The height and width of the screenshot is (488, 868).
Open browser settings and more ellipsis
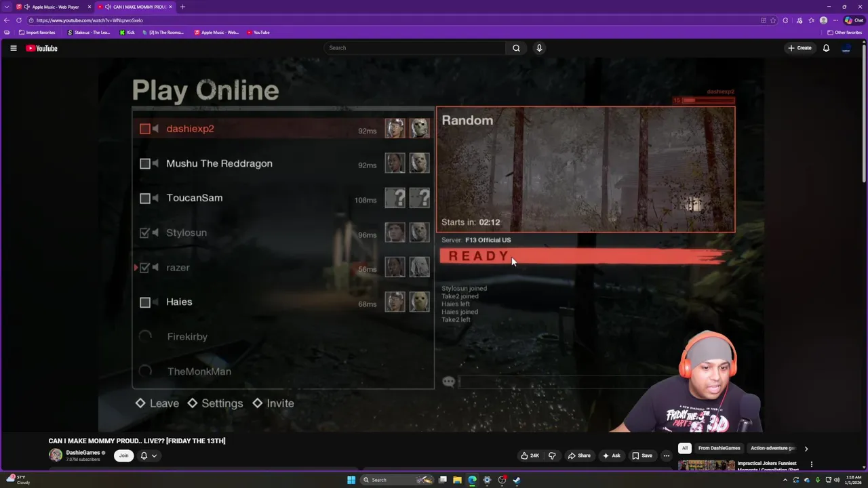click(835, 20)
